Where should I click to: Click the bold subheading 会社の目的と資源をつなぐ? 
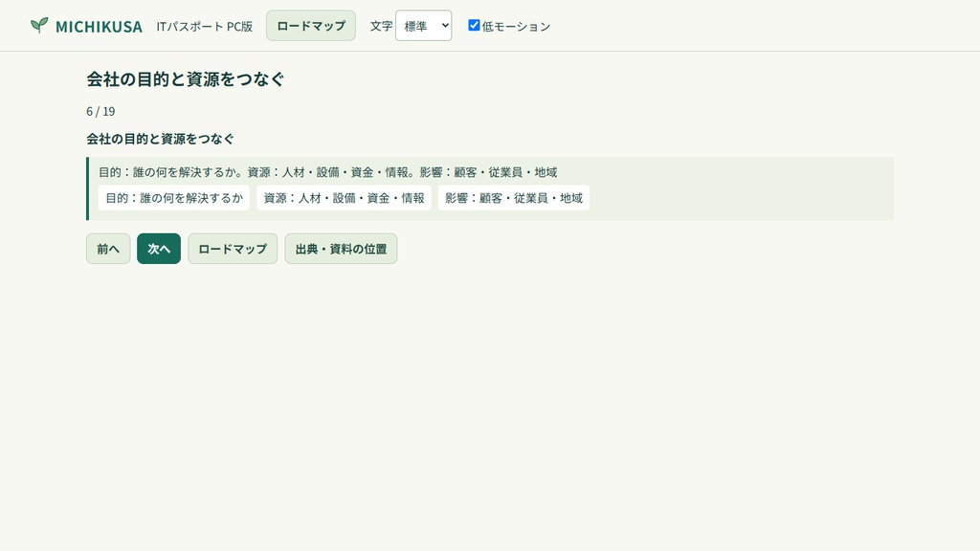click(x=160, y=139)
